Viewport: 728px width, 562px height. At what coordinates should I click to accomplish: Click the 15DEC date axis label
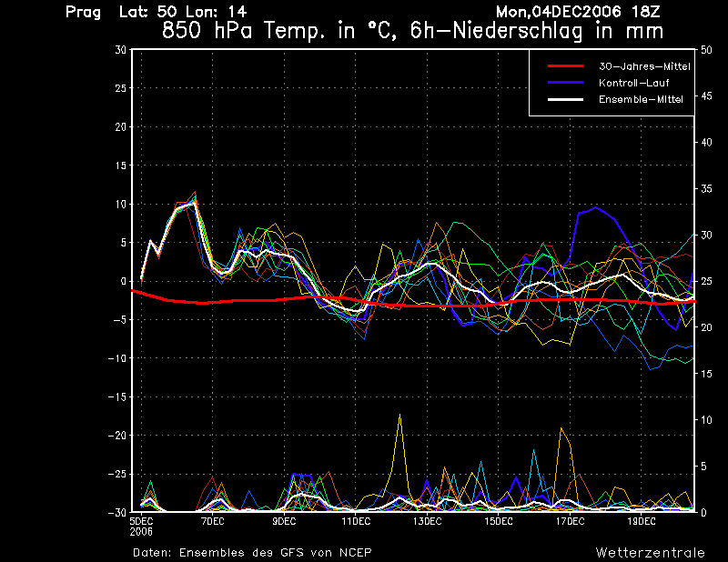[x=499, y=522]
